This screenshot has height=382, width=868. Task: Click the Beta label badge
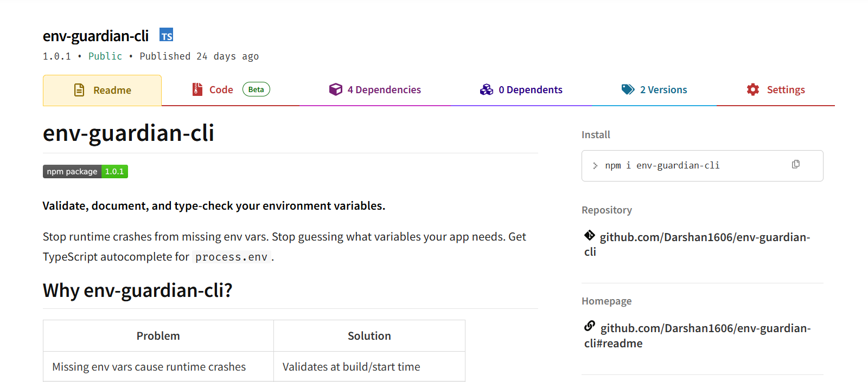[256, 89]
